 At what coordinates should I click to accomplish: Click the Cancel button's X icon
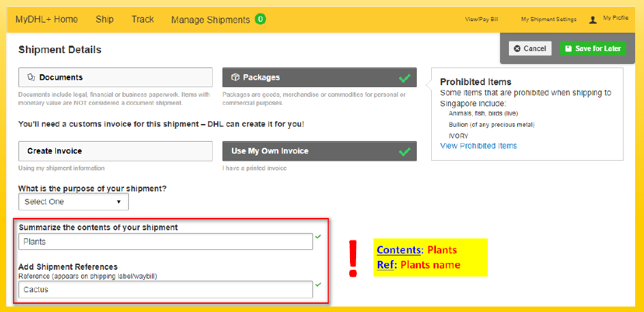pos(517,48)
